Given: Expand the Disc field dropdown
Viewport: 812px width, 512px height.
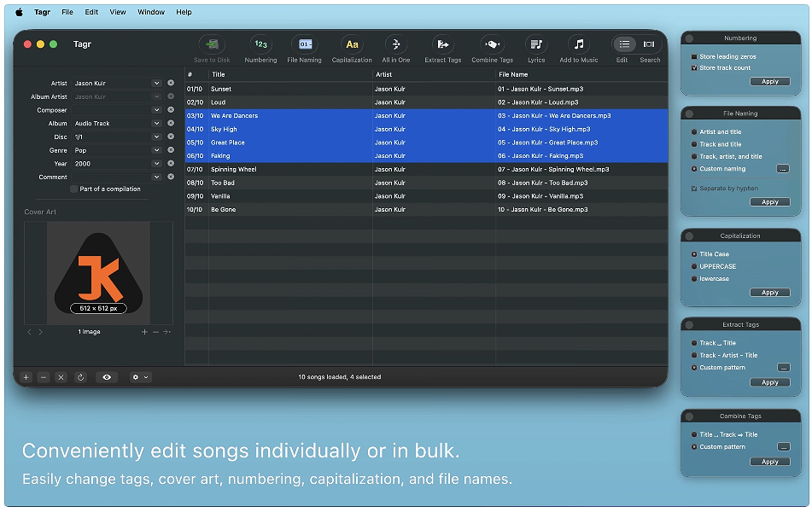Looking at the screenshot, I should (x=156, y=137).
